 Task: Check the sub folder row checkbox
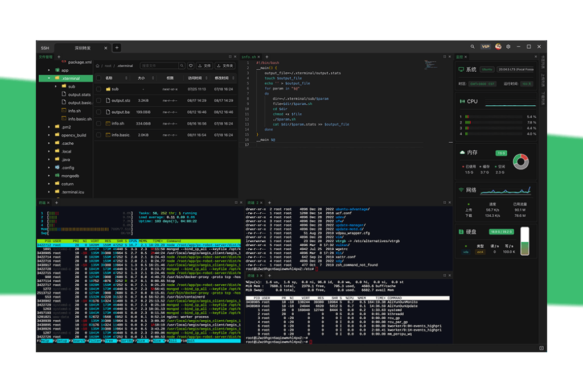[98, 89]
